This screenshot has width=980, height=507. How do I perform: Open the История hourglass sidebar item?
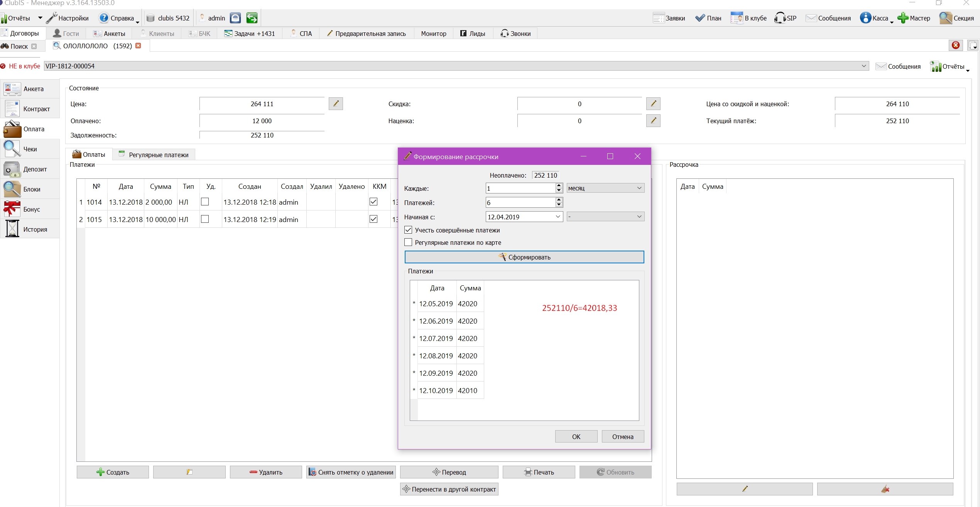coord(30,229)
